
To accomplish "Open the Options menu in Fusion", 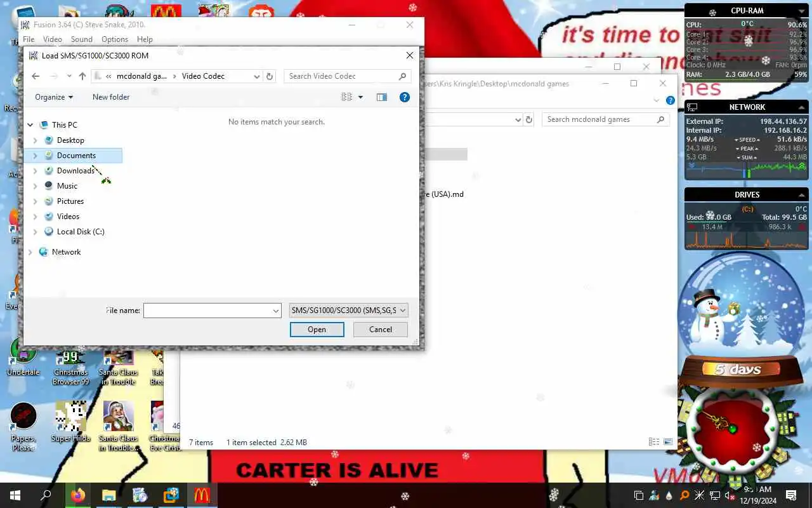I will click(115, 39).
